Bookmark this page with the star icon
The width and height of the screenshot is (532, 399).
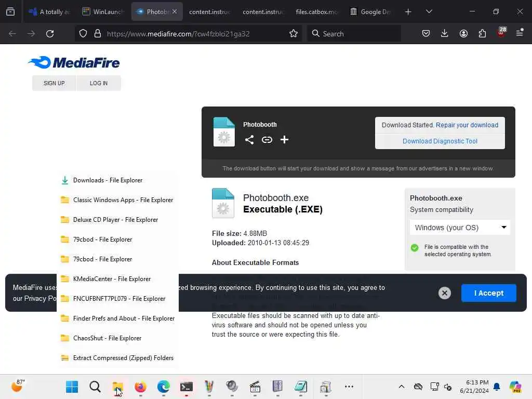click(294, 34)
